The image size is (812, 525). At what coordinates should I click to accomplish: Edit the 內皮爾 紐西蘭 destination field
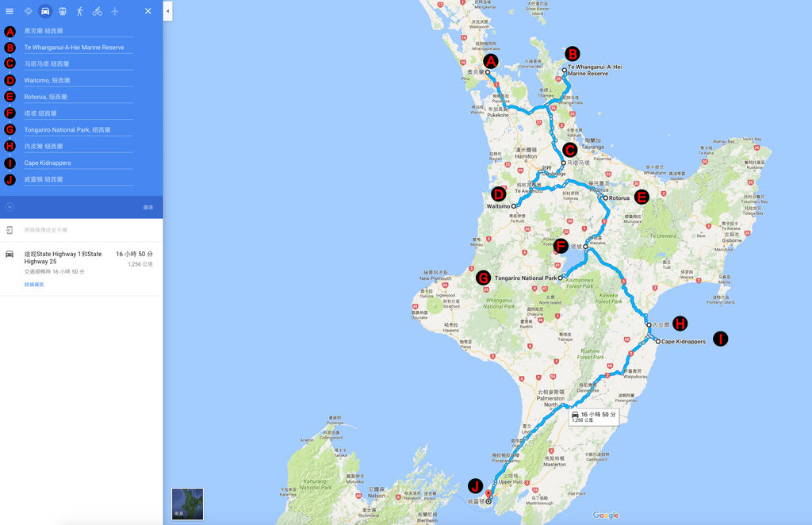pyautogui.click(x=79, y=147)
